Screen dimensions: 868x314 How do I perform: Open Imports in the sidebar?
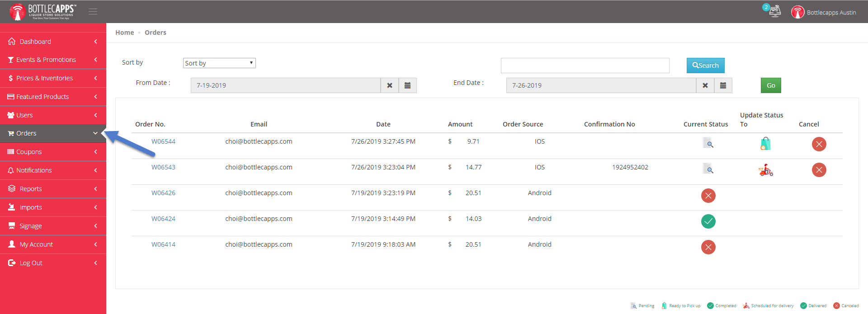(53, 207)
